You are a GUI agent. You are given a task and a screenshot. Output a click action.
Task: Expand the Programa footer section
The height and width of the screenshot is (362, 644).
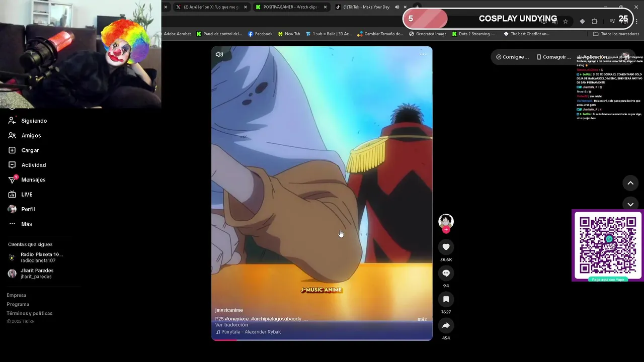[x=18, y=304]
